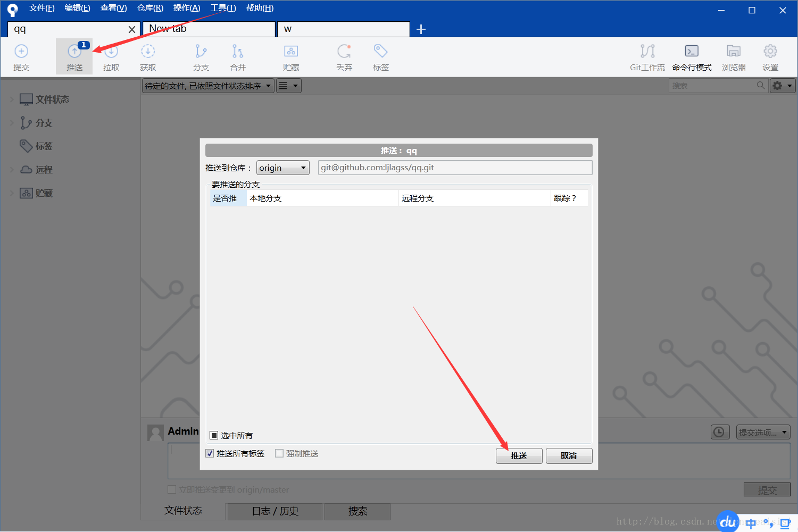Switch to 文件状态 bottom tab
Viewport: 798px width, 532px height.
click(x=183, y=511)
